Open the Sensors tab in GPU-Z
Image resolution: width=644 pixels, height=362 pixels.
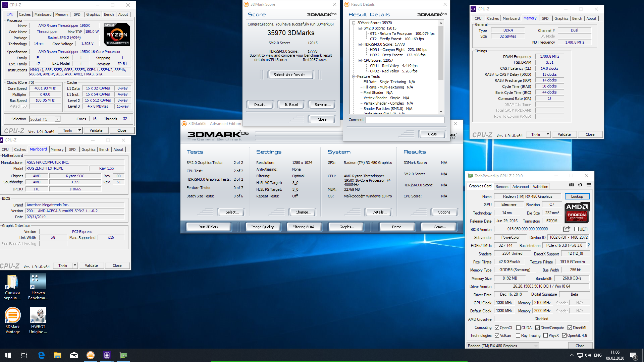pos(502,187)
